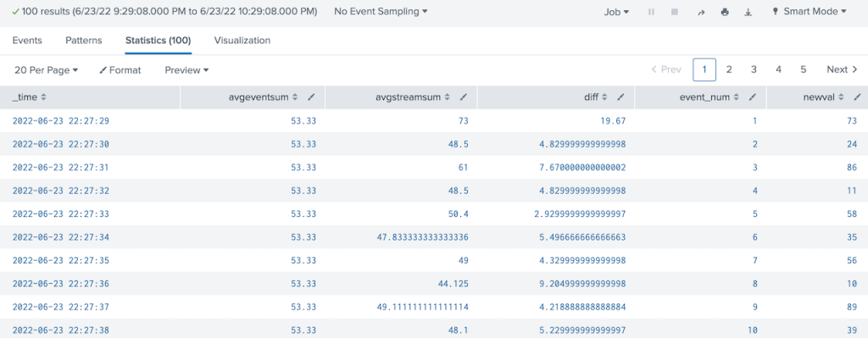Print the search results
Image resolution: width=868 pixels, height=338 pixels.
tap(725, 12)
